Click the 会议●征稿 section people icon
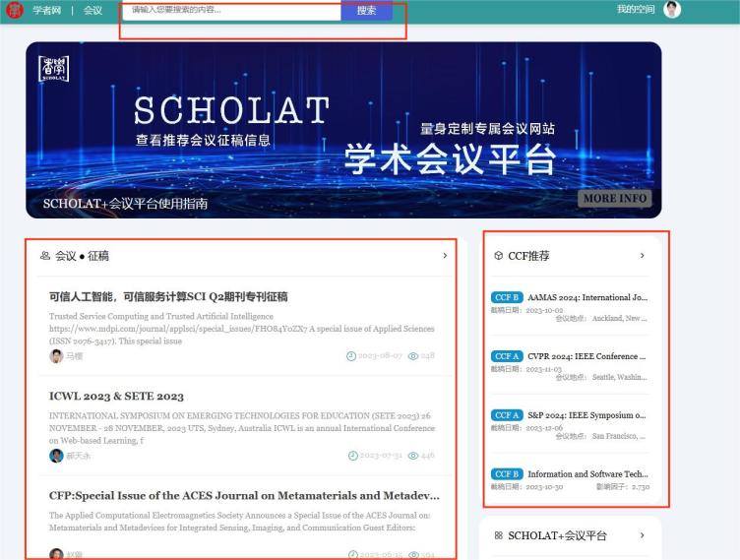This screenshot has height=560, width=740. coord(45,256)
